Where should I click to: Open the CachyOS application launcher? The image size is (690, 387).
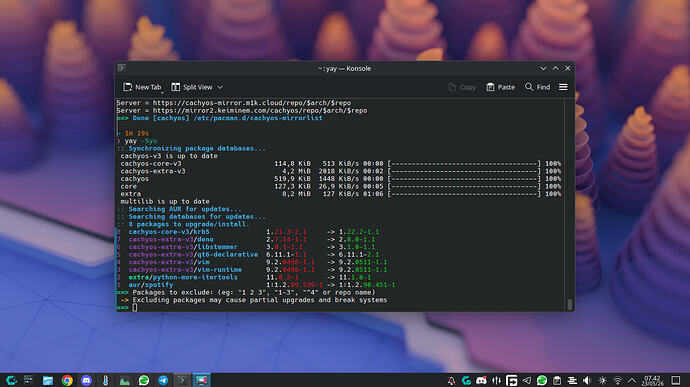click(x=11, y=380)
